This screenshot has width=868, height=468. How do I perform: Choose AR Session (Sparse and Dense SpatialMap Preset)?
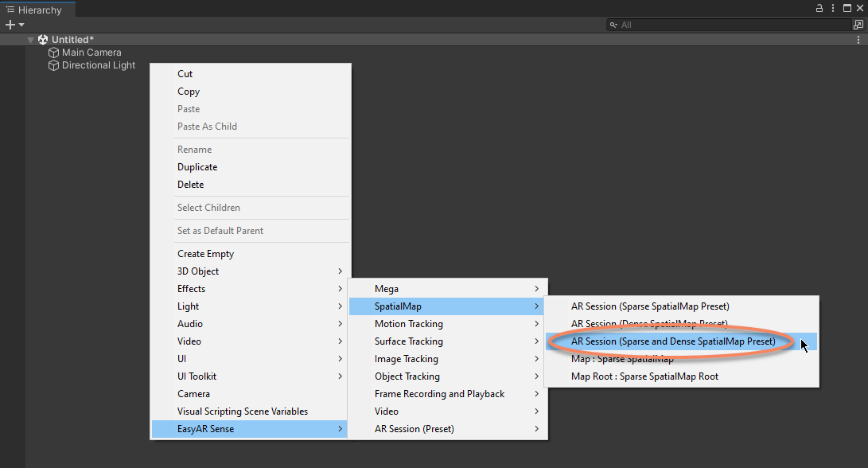672,341
